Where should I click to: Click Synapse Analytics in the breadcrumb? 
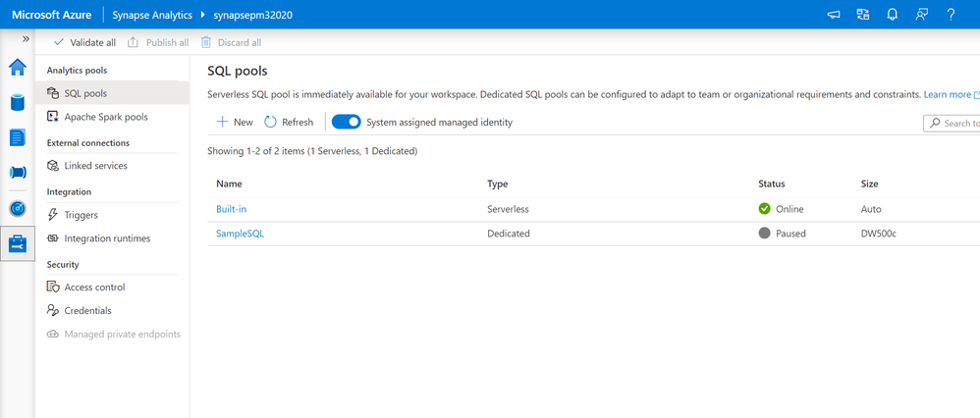tap(152, 15)
